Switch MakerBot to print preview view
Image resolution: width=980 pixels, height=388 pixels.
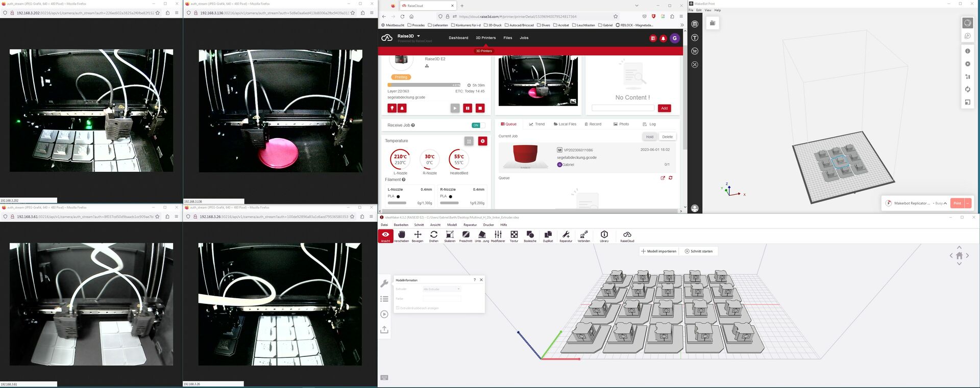967,36
